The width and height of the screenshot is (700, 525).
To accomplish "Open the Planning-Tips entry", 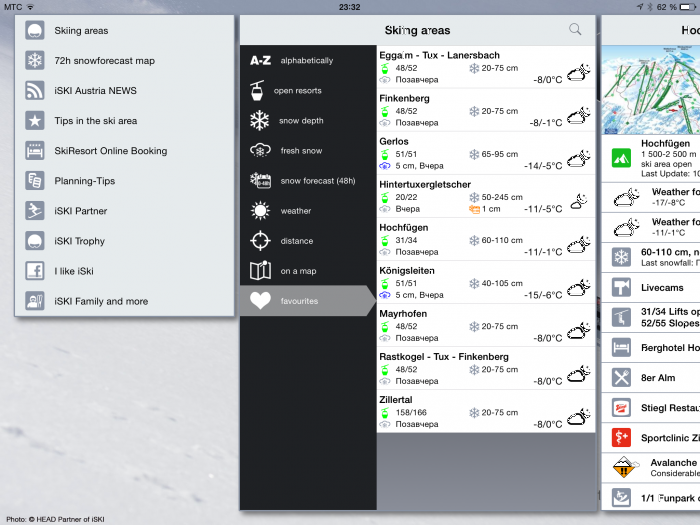I will pyautogui.click(x=125, y=180).
